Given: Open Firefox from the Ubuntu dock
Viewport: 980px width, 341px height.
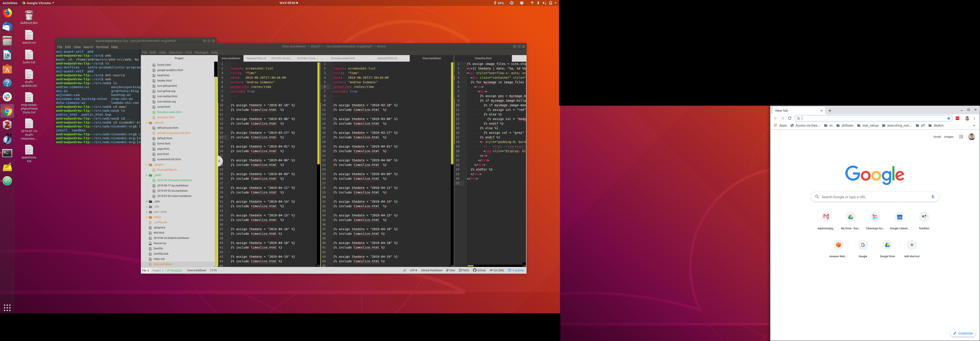Looking at the screenshot, I should pos(7,13).
